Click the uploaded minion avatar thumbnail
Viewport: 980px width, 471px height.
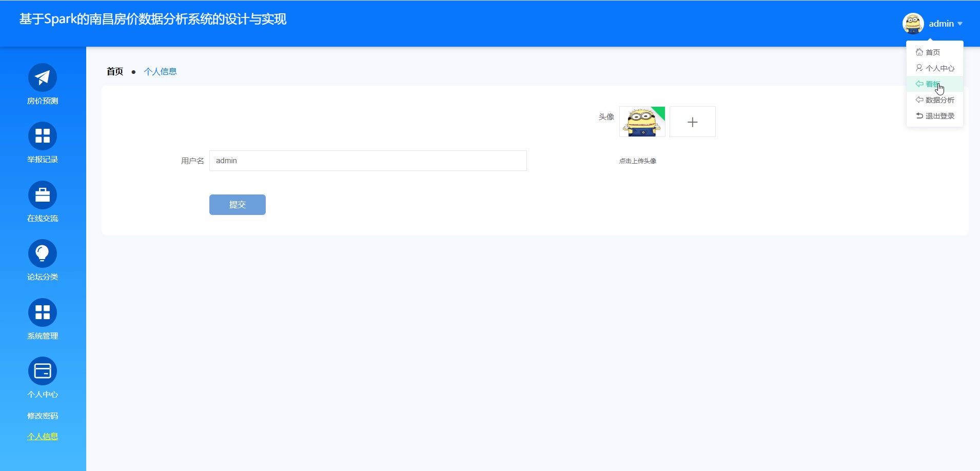(x=642, y=122)
